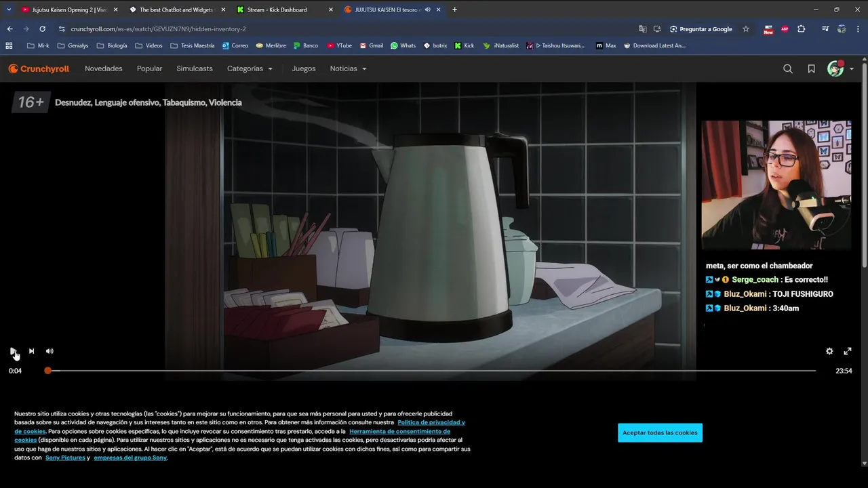Open Kick bookmark
The width and height of the screenshot is (868, 488).
465,45
